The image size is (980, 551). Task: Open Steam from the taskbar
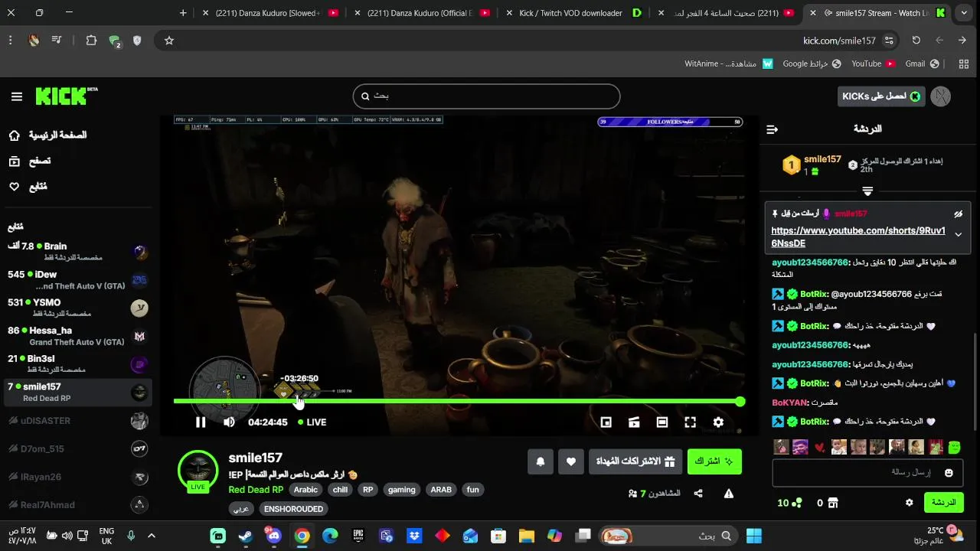(x=246, y=536)
